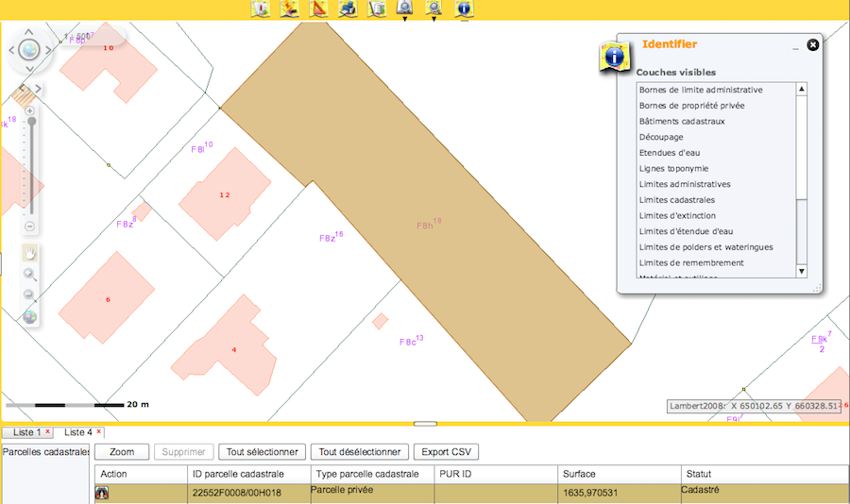Viewport: 850px width, 504px height.
Task: Minimize the Identifier panel
Action: coord(795,48)
